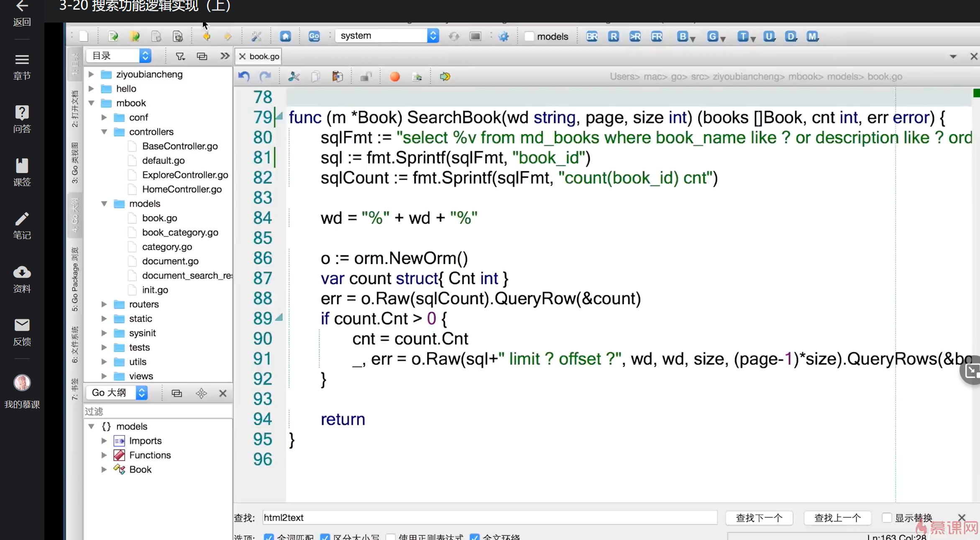Open book_category.go in models folder
980x540 pixels.
(180, 232)
